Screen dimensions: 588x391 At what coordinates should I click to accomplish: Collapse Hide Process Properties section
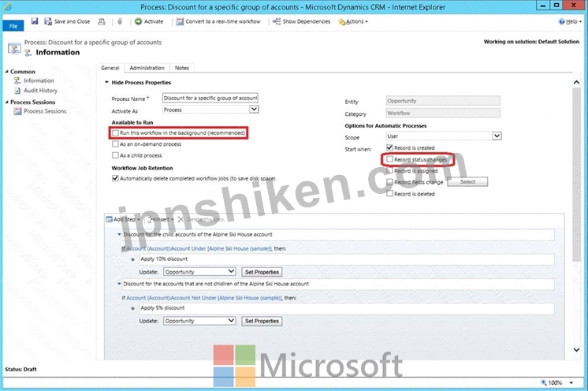coord(106,82)
